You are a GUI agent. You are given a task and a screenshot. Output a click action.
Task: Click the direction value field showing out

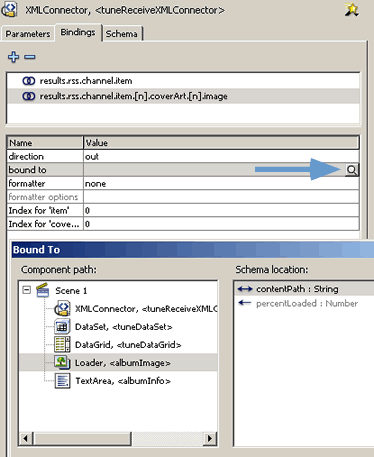click(x=221, y=157)
